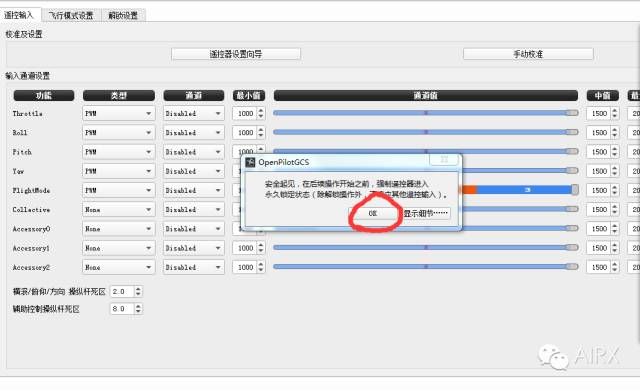Click the Yaw neutral value 1500 field
This screenshot has width=640, height=390.
pyautogui.click(x=599, y=171)
